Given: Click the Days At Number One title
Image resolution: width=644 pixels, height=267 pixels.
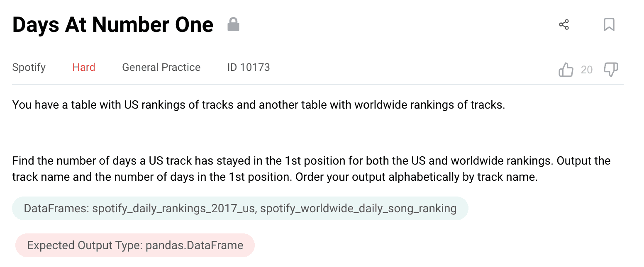Looking at the screenshot, I should click(x=112, y=25).
